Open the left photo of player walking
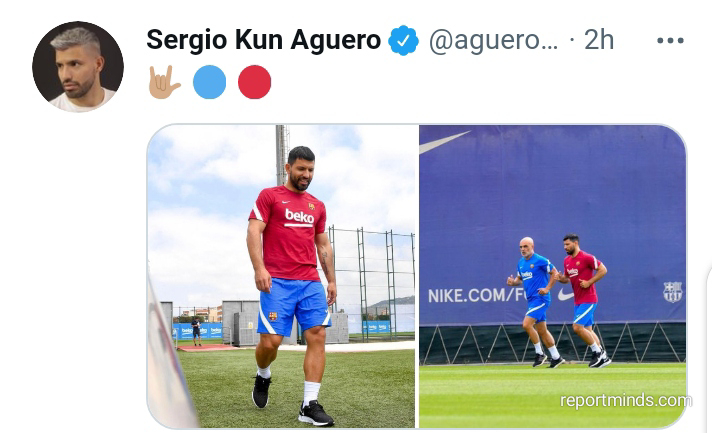Screen dimensions: 712x433 [x=281, y=276]
